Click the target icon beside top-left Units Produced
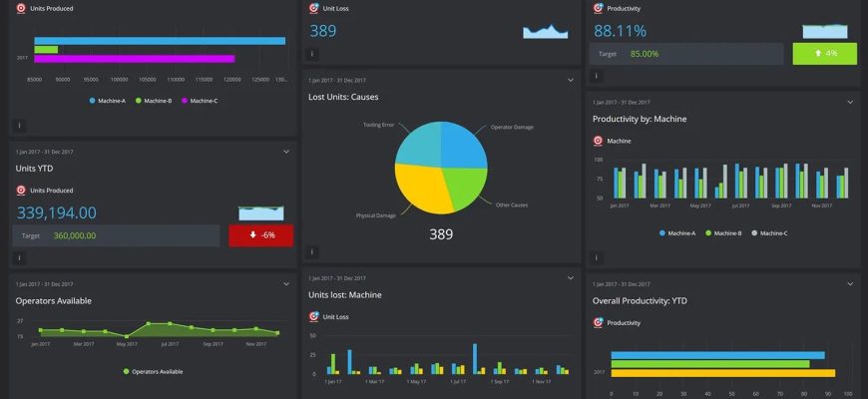868x399 pixels. pos(20,8)
